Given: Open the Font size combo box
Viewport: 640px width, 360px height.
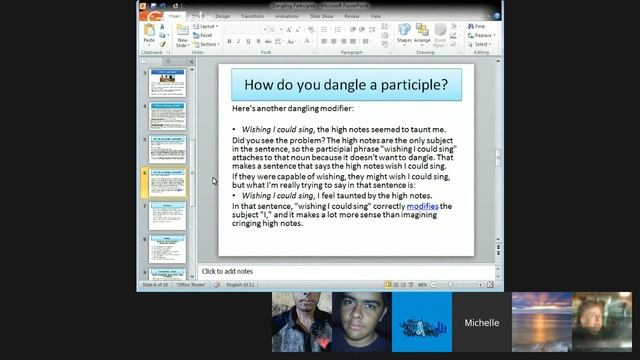Looking at the screenshot, I should point(276,29).
